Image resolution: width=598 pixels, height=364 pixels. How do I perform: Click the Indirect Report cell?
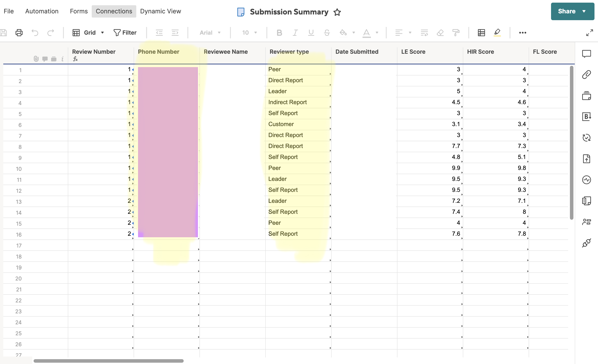click(x=298, y=102)
